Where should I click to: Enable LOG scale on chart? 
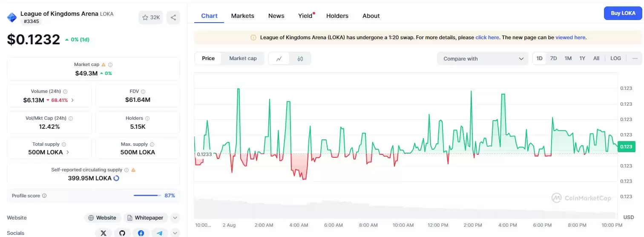click(x=615, y=58)
